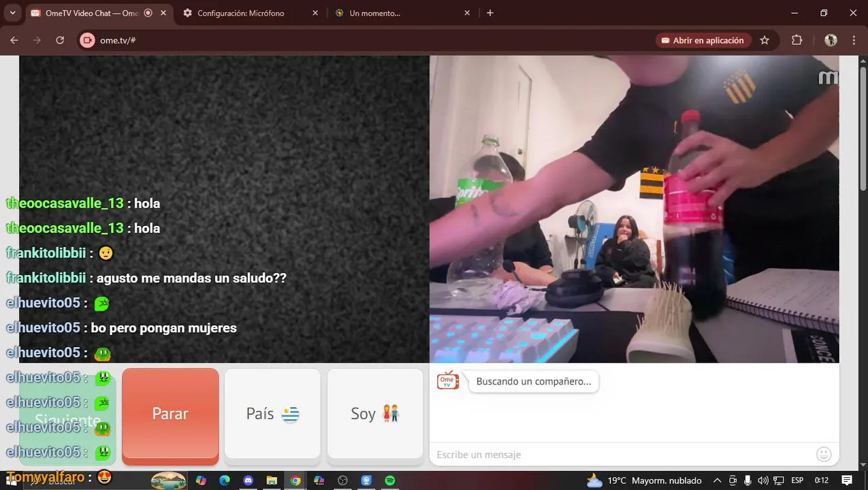Open Copilot from the taskbar
Screen dimensions: 868x490
click(201, 480)
